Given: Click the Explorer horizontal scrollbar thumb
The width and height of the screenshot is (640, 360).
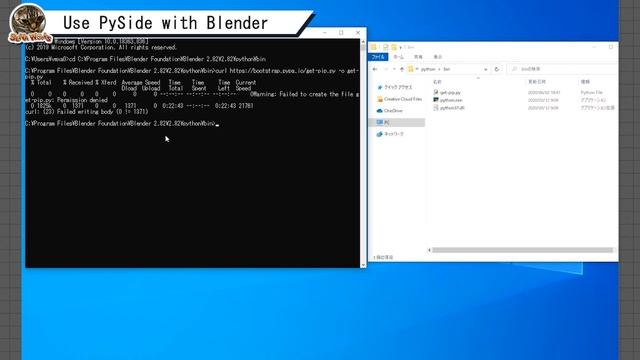Looking at the screenshot, I should point(522,250).
